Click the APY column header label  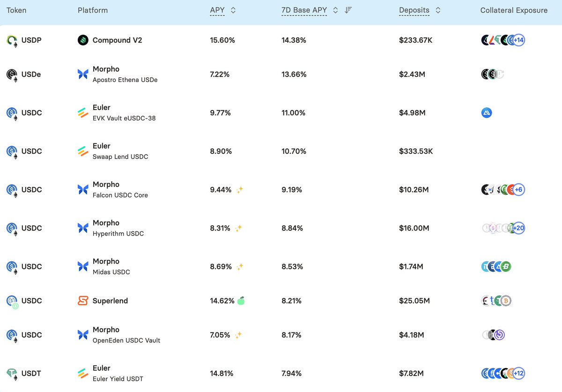click(218, 10)
